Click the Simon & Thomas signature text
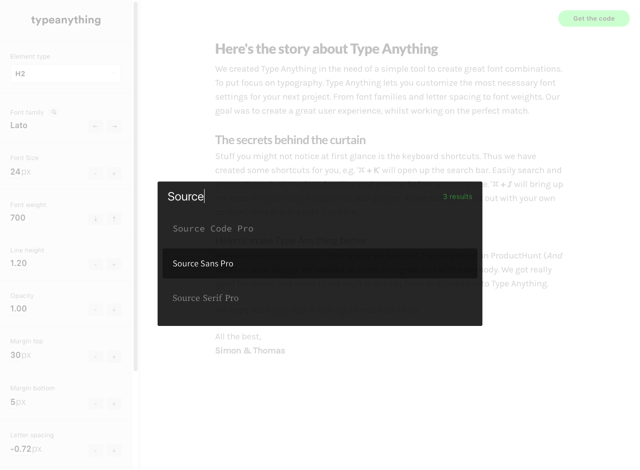The height and width of the screenshot is (470, 640). point(250,350)
